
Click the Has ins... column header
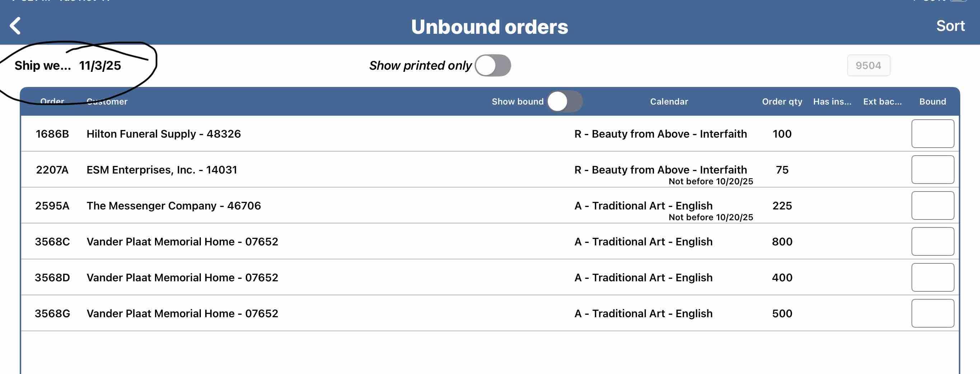pos(832,102)
